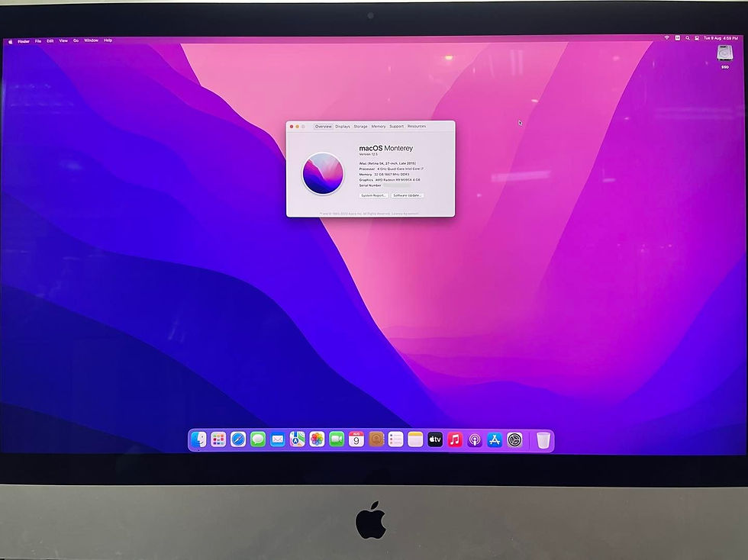Click the Version 12.5 text
This screenshot has height=560, width=748.
(368, 155)
